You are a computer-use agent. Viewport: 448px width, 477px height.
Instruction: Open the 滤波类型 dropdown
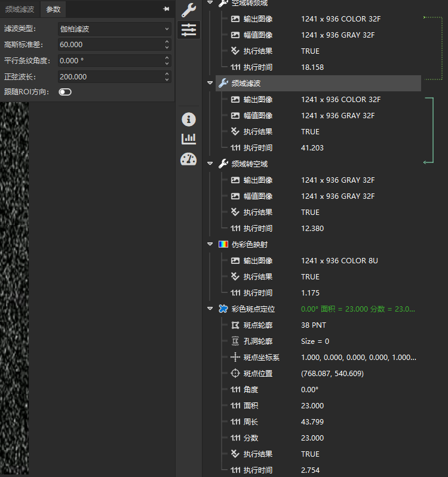113,29
